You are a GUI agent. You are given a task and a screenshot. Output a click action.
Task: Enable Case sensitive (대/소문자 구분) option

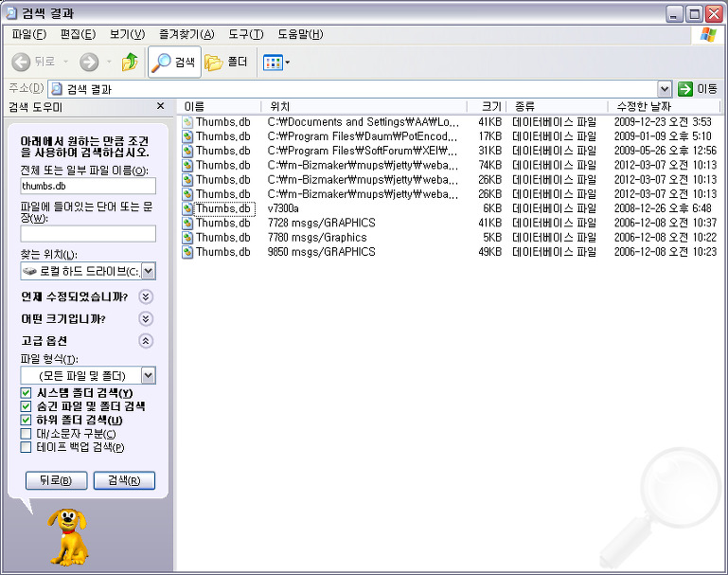[x=26, y=434]
